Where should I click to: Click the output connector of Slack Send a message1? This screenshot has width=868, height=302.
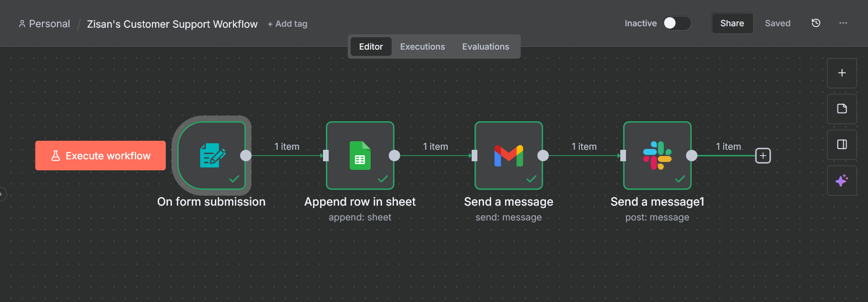(692, 156)
